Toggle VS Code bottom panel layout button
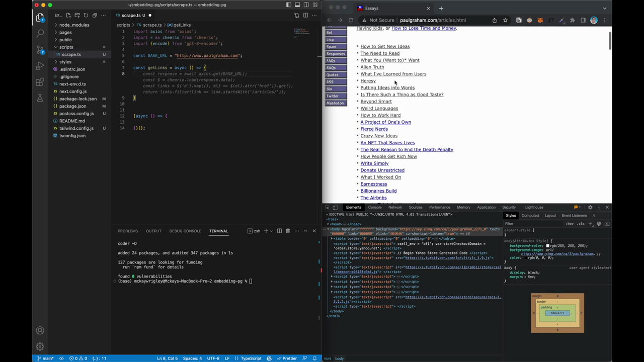The height and width of the screenshot is (362, 644). [297, 5]
